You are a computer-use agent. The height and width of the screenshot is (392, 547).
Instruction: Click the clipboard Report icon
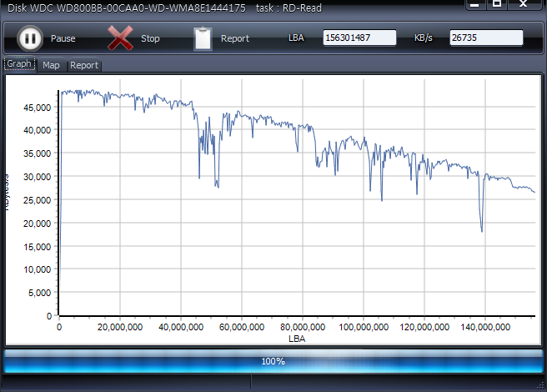(x=203, y=38)
